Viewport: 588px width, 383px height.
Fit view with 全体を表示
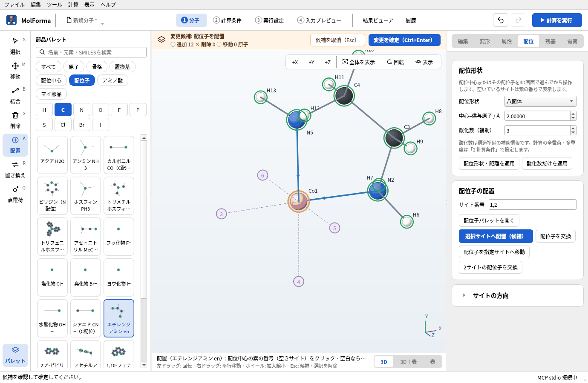[359, 62]
